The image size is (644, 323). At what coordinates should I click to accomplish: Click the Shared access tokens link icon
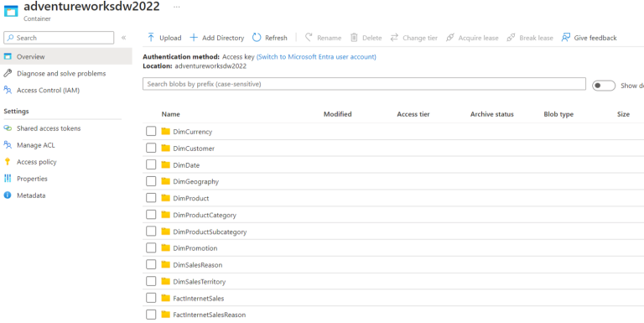(8, 128)
